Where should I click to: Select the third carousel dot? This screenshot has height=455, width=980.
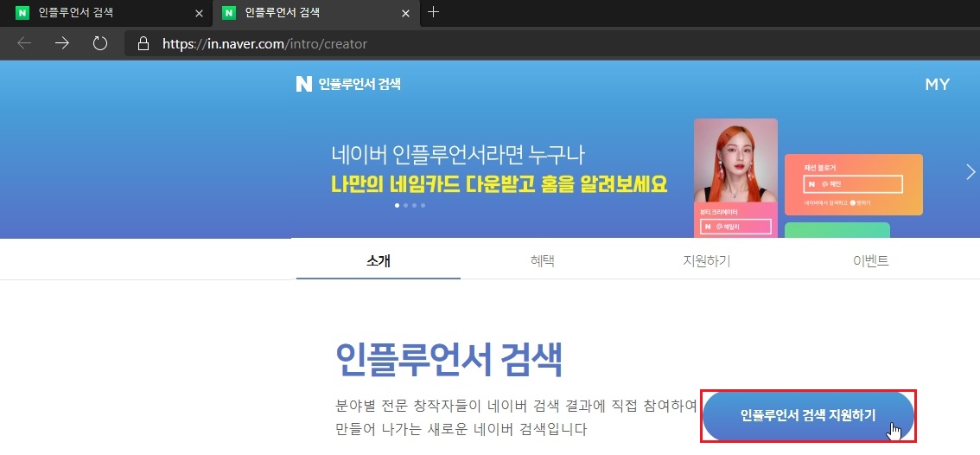414,205
